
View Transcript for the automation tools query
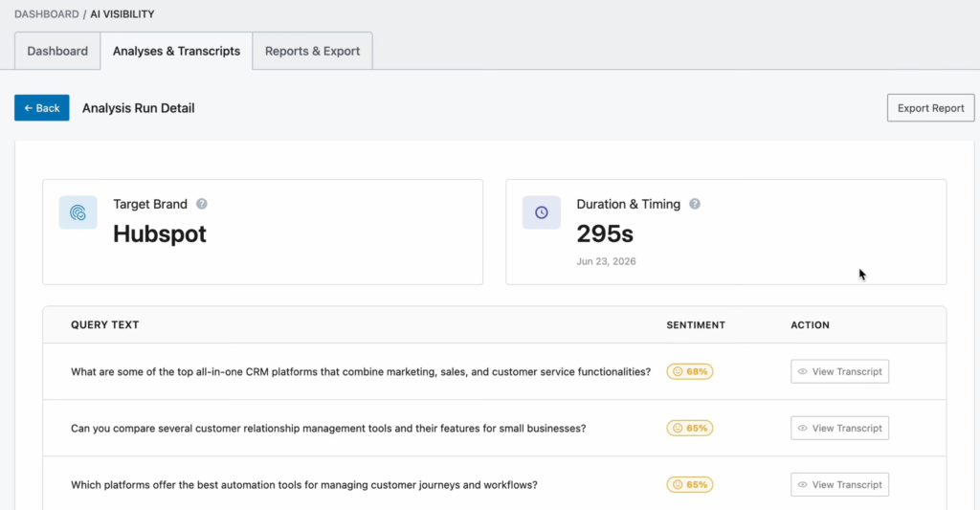click(839, 484)
